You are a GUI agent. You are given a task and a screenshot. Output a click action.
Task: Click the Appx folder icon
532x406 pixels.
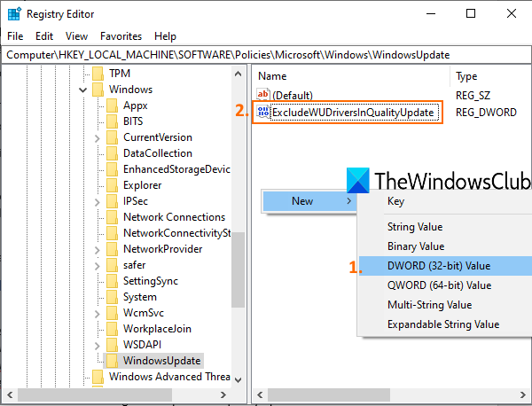tap(112, 105)
